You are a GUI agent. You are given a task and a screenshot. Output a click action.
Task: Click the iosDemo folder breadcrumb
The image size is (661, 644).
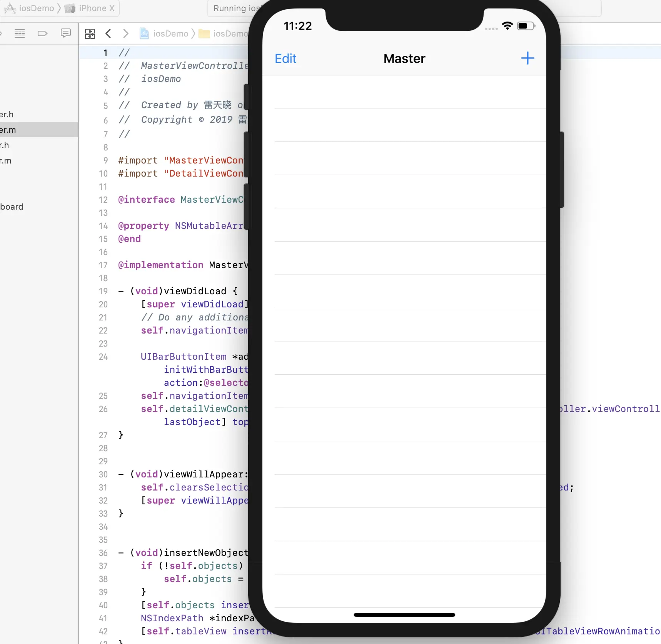pos(223,34)
